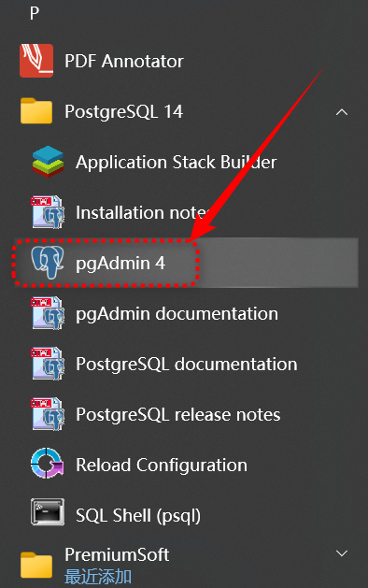Launch Application Stack Builder via its icon
368x588 pixels.
pos(48,162)
